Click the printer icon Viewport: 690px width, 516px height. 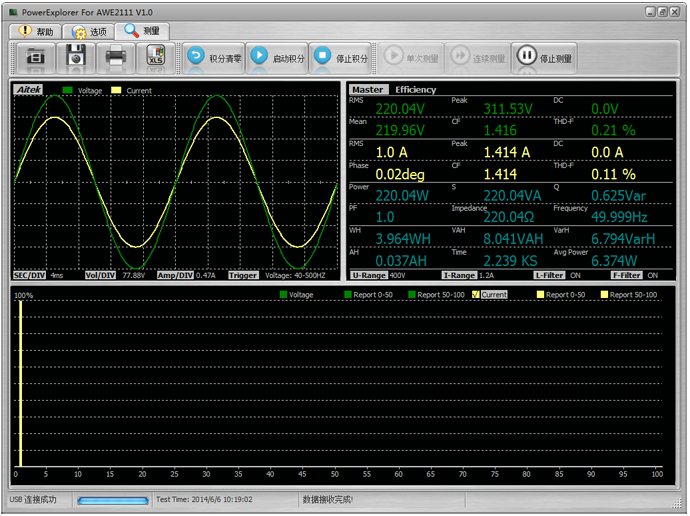coord(116,58)
